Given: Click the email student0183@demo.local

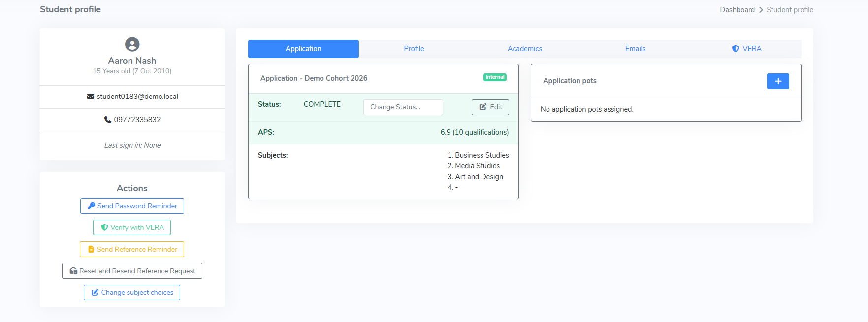Looking at the screenshot, I should pyautogui.click(x=137, y=97).
